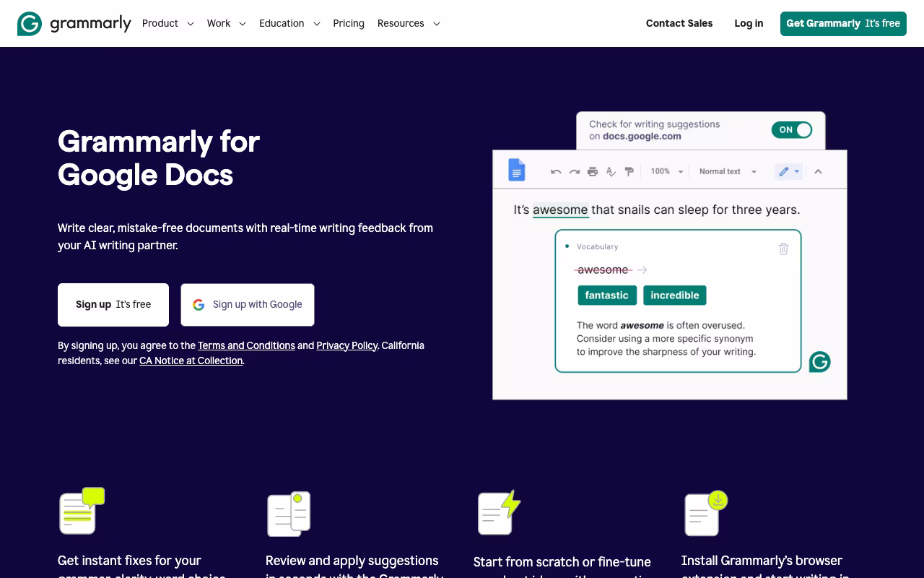The image size is (924, 578).
Task: Open the Normal text style dropdown
Action: (x=728, y=171)
